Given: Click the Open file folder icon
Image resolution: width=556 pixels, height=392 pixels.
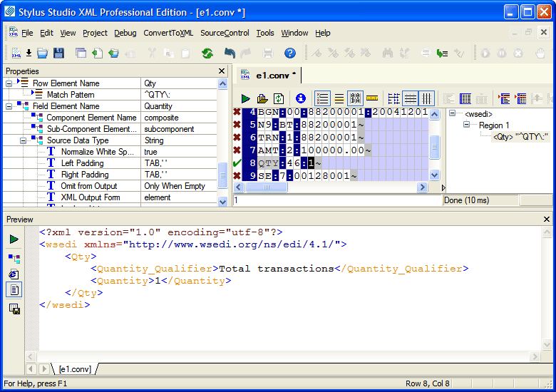Looking at the screenshot, I should pyautogui.click(x=43, y=53).
